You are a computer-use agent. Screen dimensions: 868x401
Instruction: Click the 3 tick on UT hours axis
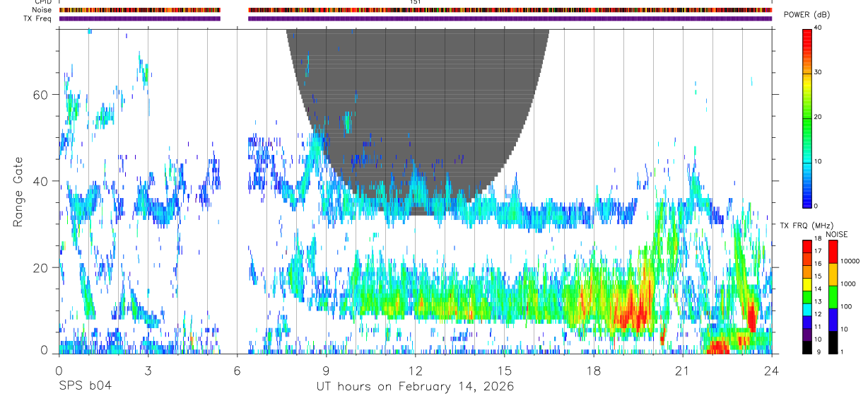pos(148,370)
